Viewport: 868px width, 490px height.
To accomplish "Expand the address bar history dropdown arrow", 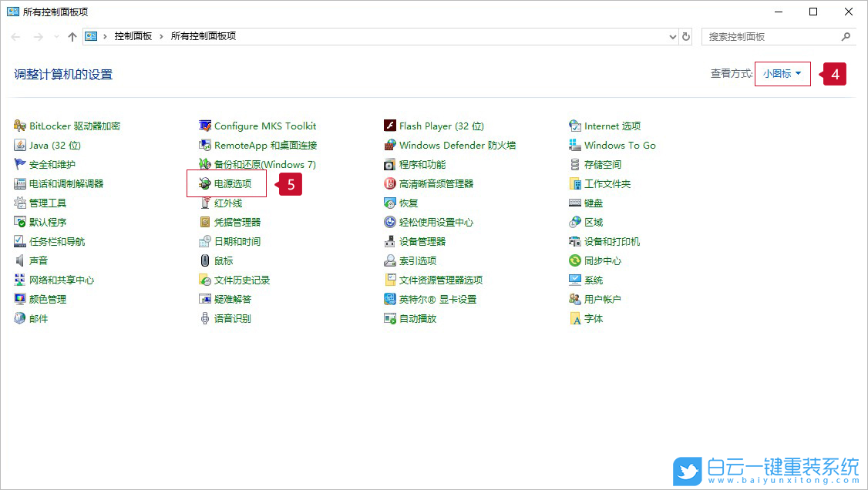I will pyautogui.click(x=672, y=36).
